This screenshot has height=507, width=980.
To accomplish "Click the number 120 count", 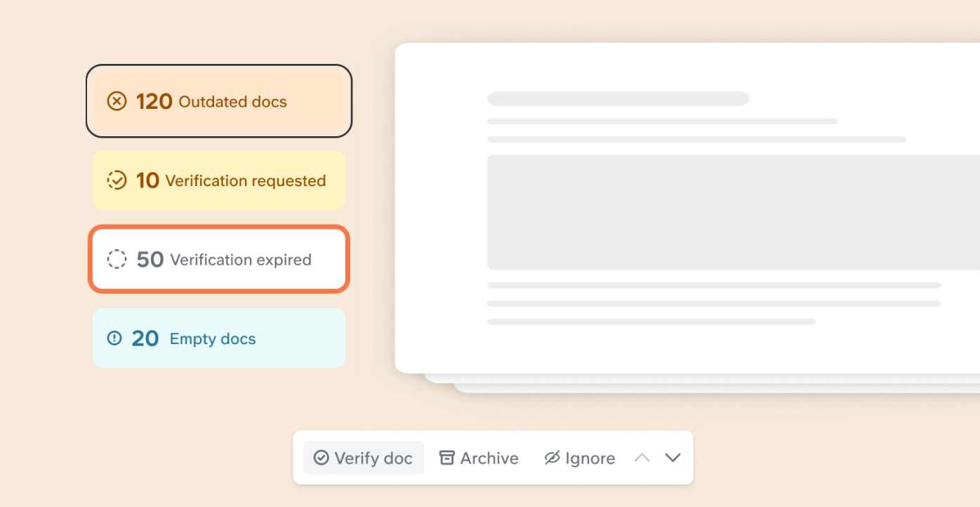I will (154, 102).
